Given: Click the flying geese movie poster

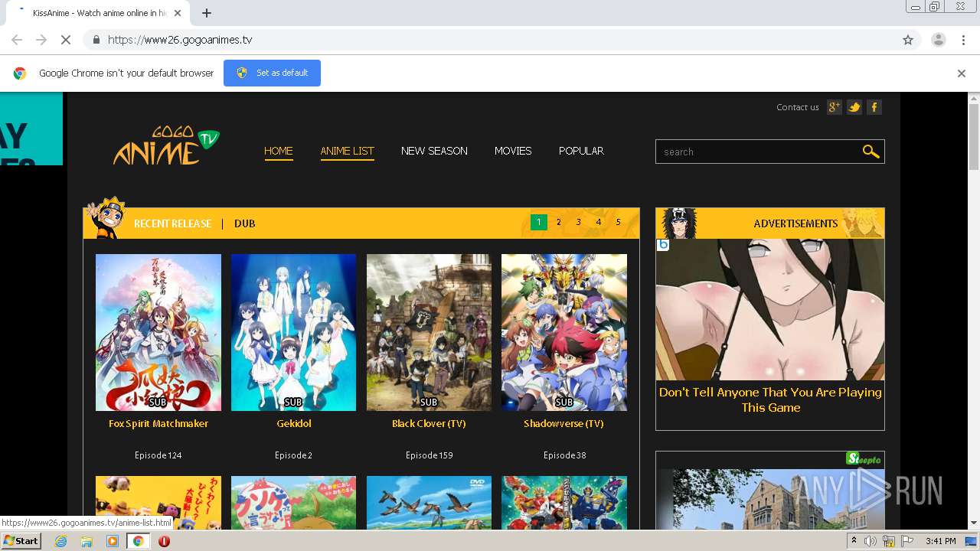Looking at the screenshot, I should [x=429, y=503].
